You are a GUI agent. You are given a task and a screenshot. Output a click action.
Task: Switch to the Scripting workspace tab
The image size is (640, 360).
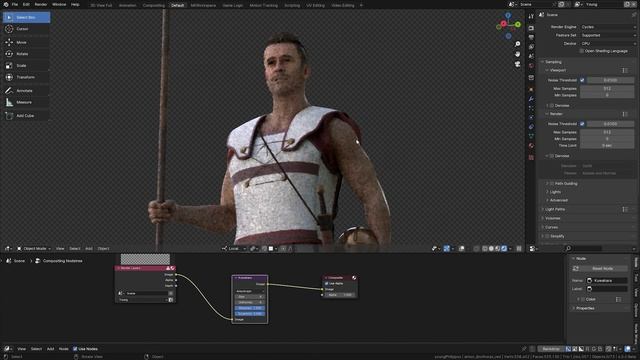click(292, 5)
